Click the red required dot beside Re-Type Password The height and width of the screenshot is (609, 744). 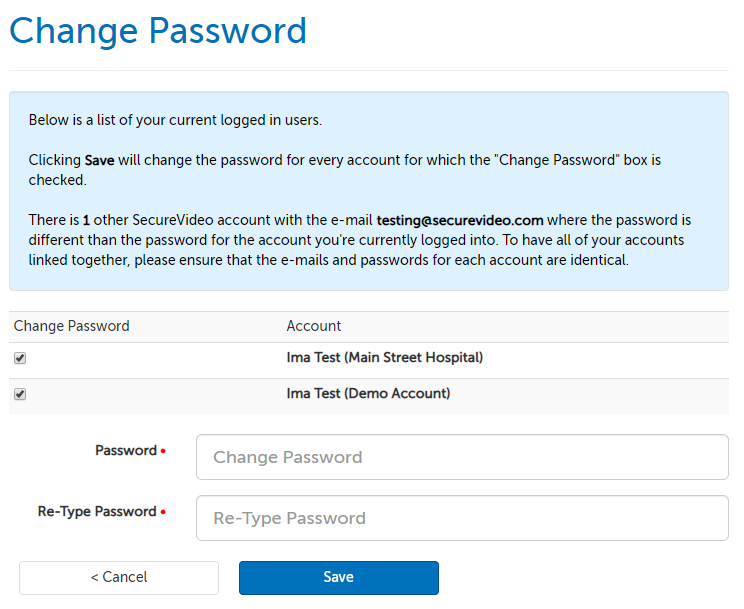tap(163, 513)
